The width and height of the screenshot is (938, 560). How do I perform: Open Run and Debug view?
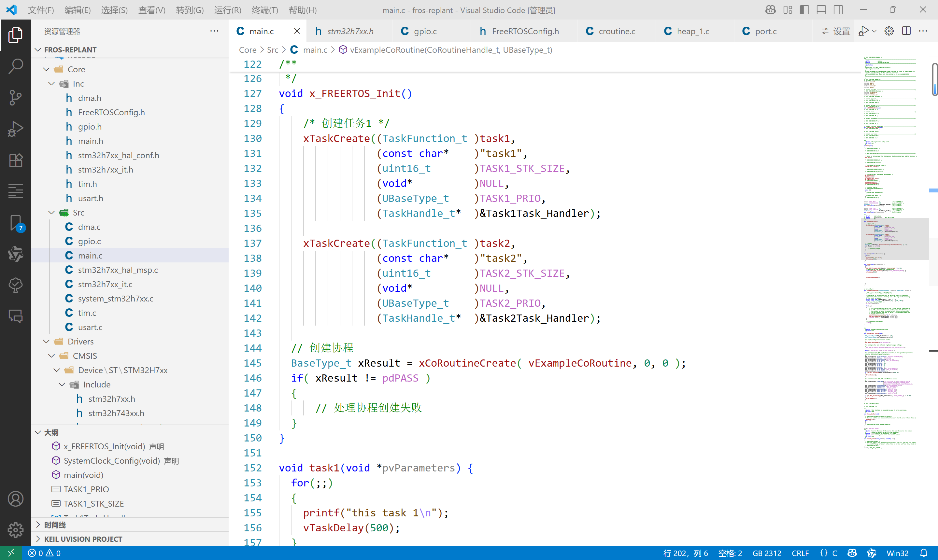16,129
